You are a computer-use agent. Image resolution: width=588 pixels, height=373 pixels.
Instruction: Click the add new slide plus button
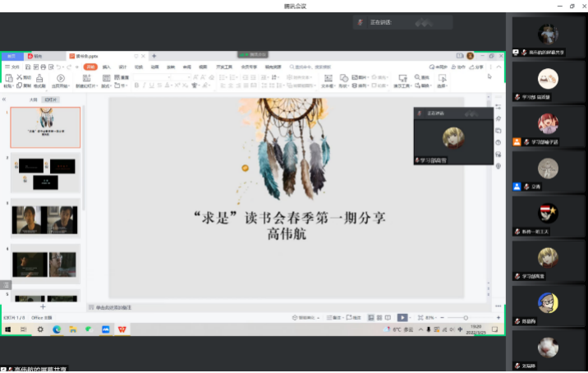pos(43,306)
